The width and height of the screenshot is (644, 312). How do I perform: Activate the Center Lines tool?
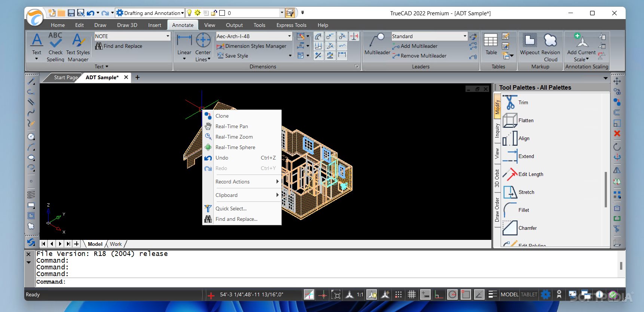(x=203, y=47)
